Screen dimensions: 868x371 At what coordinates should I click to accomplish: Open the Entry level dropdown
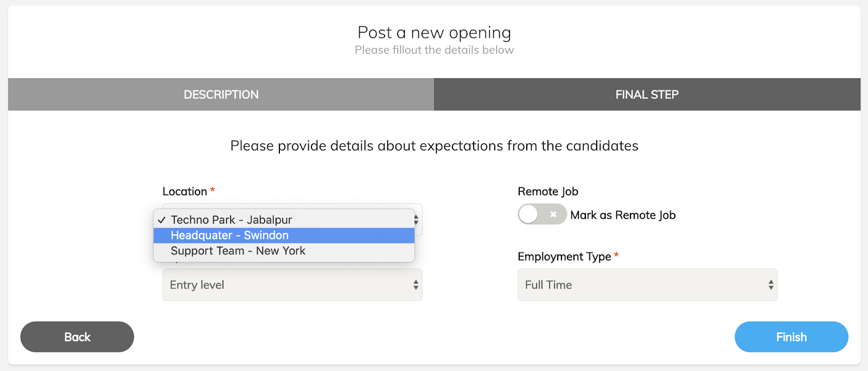tap(292, 285)
